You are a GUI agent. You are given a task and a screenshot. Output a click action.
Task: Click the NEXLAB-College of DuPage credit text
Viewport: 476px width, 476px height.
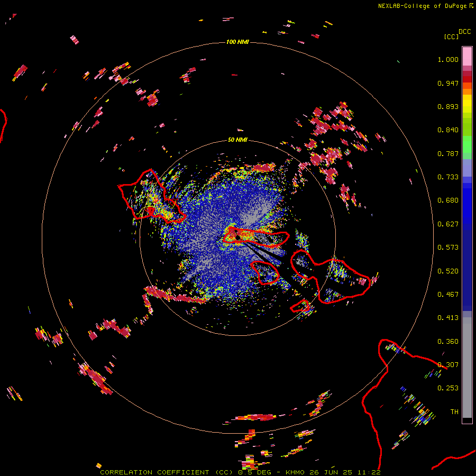pyautogui.click(x=425, y=6)
